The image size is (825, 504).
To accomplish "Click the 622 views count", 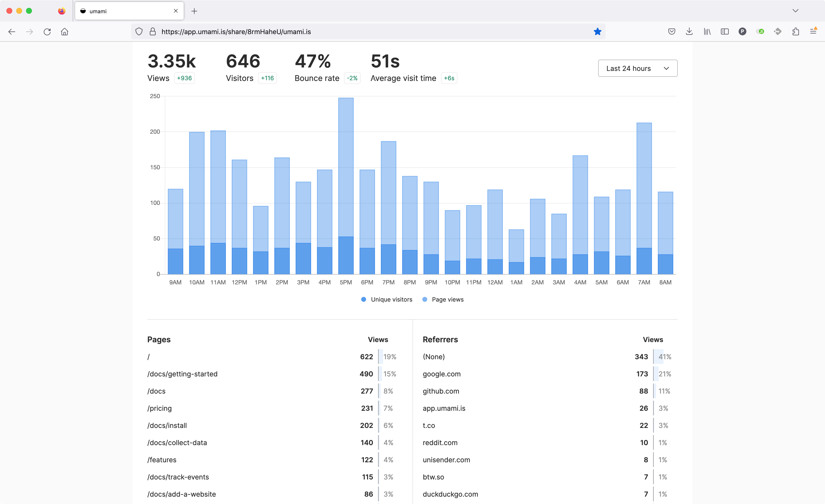I will coord(366,357).
